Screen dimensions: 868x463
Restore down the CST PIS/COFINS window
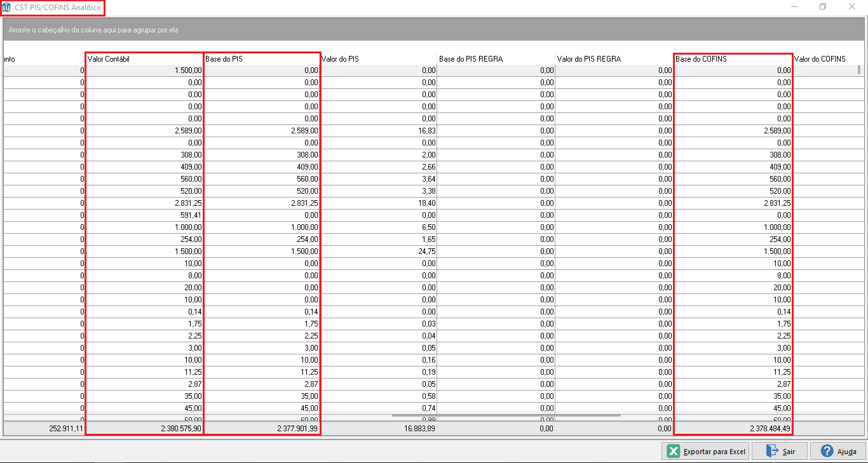coord(823,6)
